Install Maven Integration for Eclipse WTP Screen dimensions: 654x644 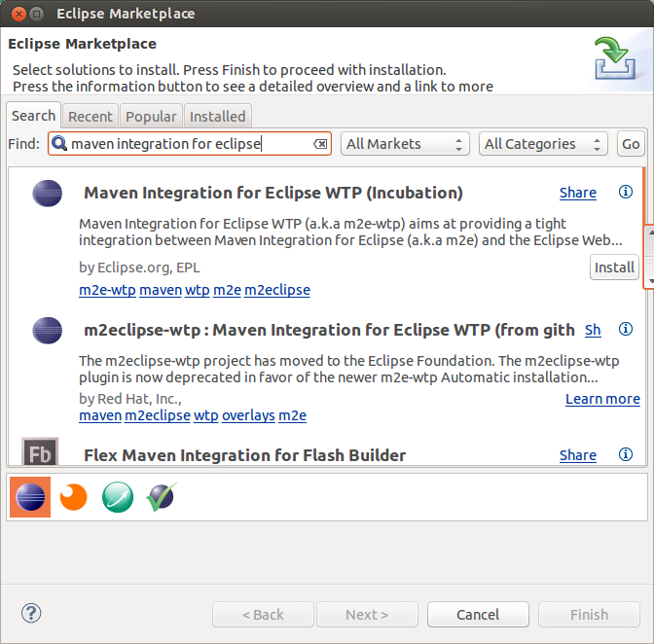point(614,268)
